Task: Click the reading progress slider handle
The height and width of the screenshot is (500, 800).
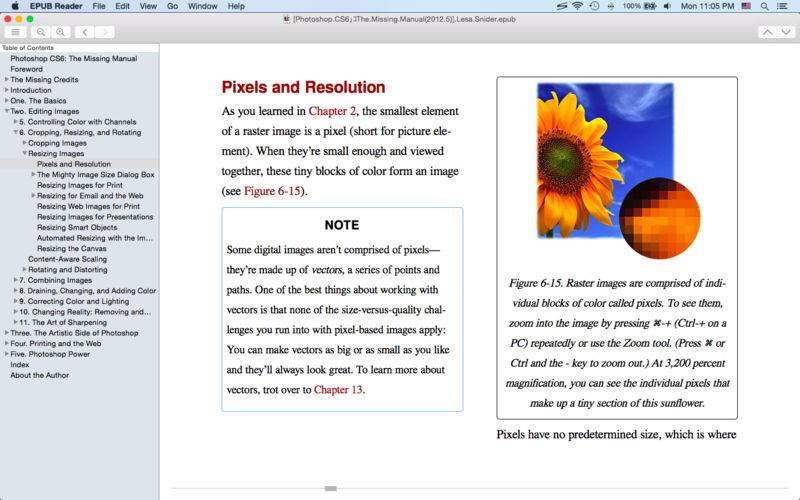Action: (x=331, y=488)
